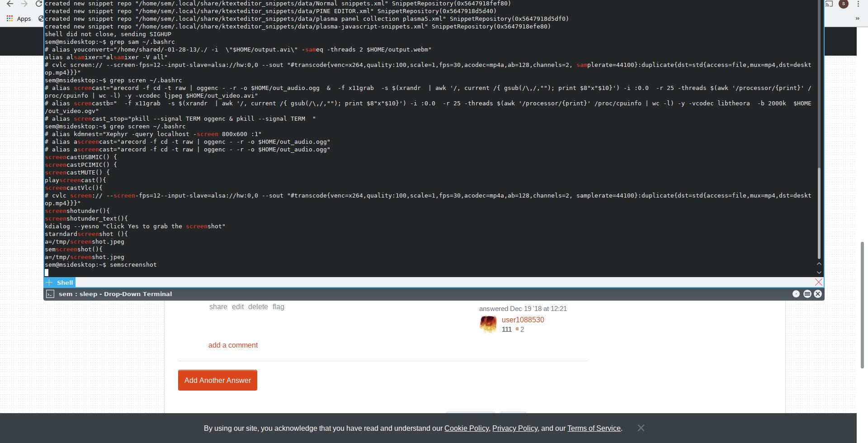The width and height of the screenshot is (868, 443).
Task: Click the delete link under the answer
Action: click(x=258, y=307)
